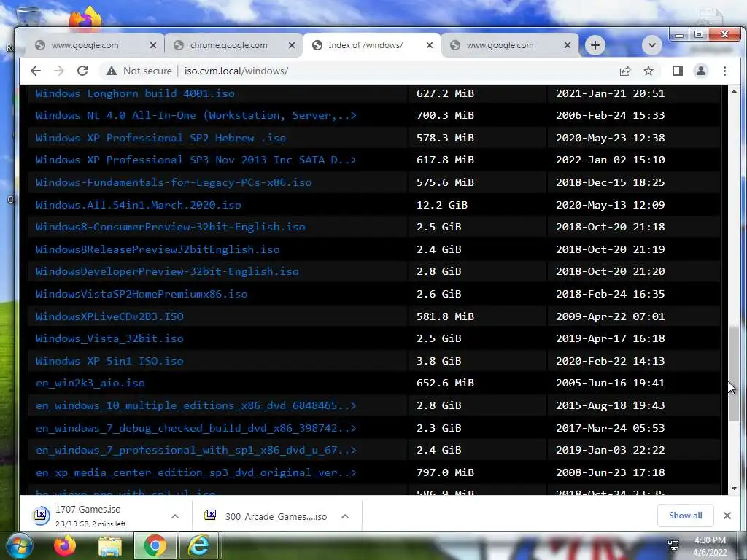Download WindowsVistaSP2HomePremiumx86.iso
Screen dimensions: 747x560
coord(142,294)
